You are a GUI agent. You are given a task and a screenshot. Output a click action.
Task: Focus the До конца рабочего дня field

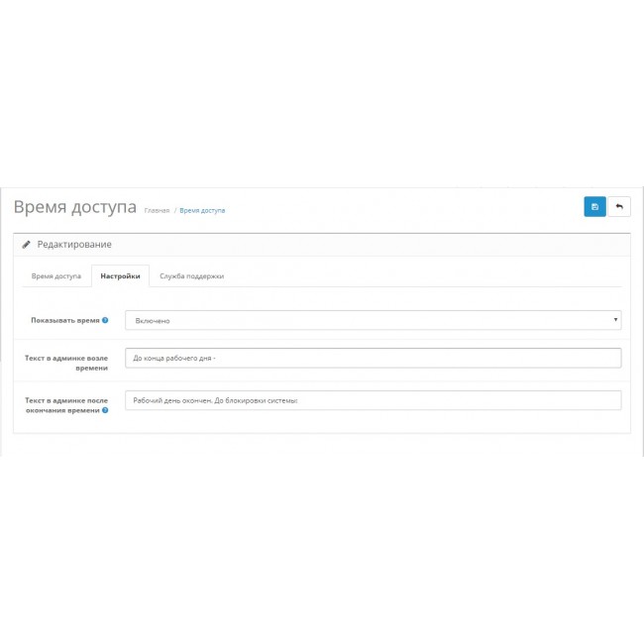[373, 358]
